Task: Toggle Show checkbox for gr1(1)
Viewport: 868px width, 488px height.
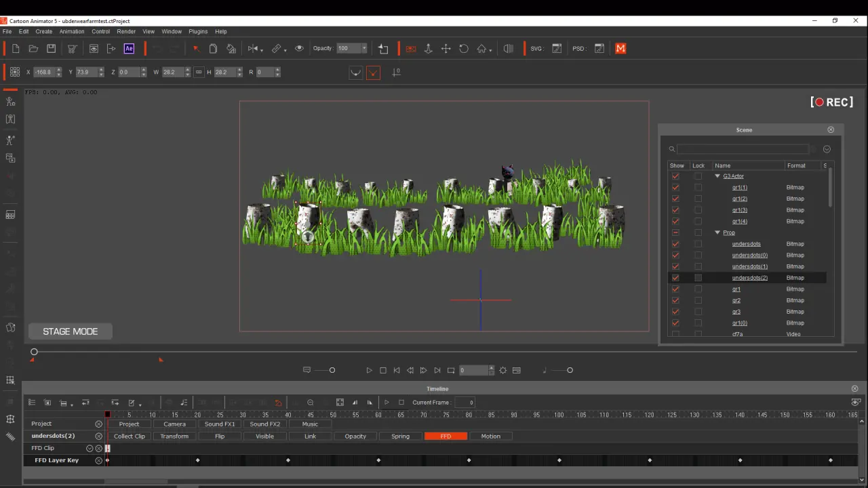Action: (x=675, y=188)
